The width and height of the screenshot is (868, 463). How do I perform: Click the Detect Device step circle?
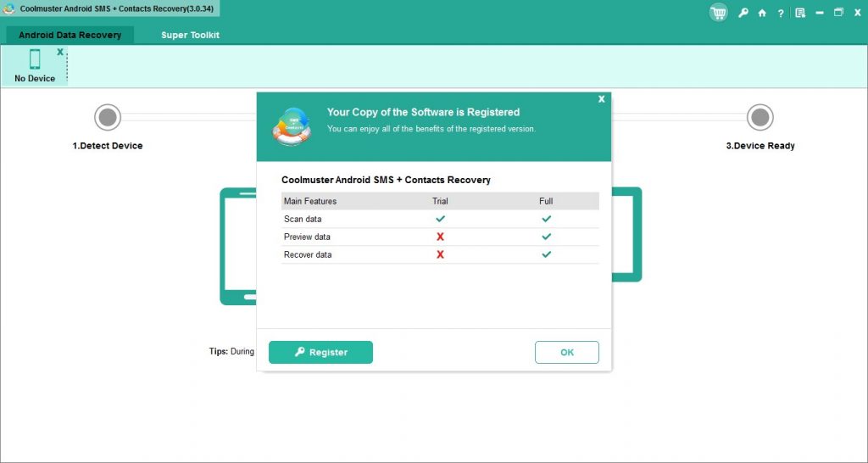pyautogui.click(x=107, y=118)
